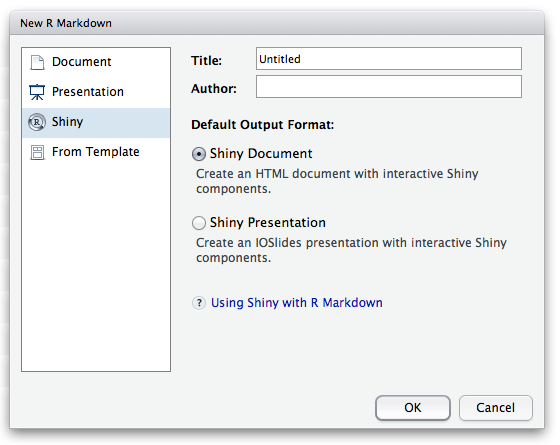Click the Author input field

[x=389, y=86]
